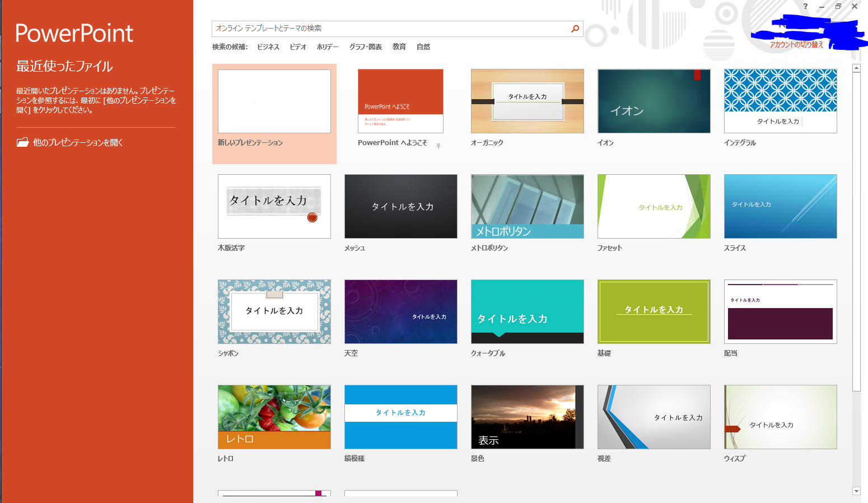Choose the メトロポリタン theme thumbnail
868x503 pixels.
click(528, 207)
